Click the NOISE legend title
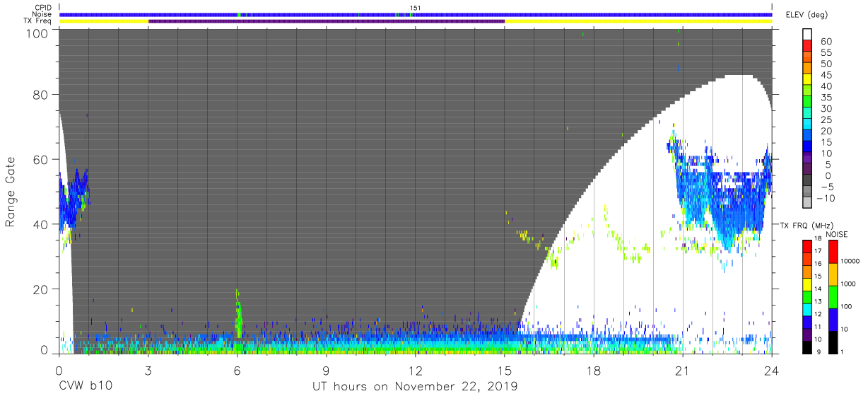The height and width of the screenshot is (401, 868). coord(837,234)
